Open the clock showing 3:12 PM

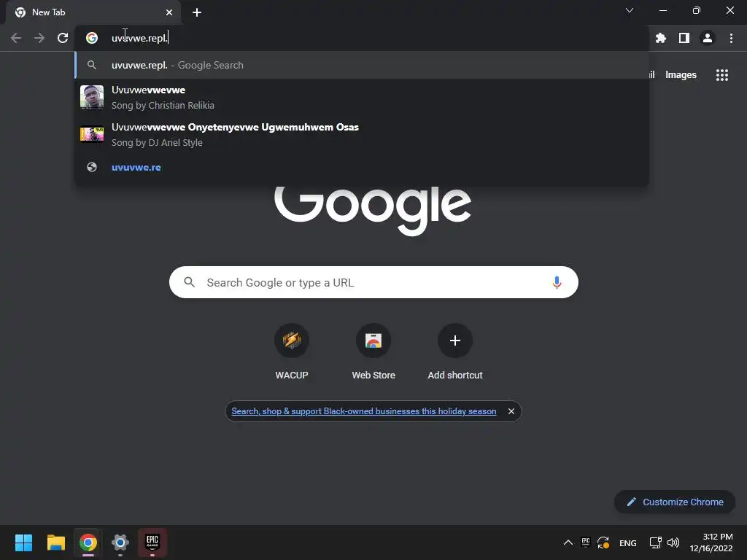click(711, 542)
